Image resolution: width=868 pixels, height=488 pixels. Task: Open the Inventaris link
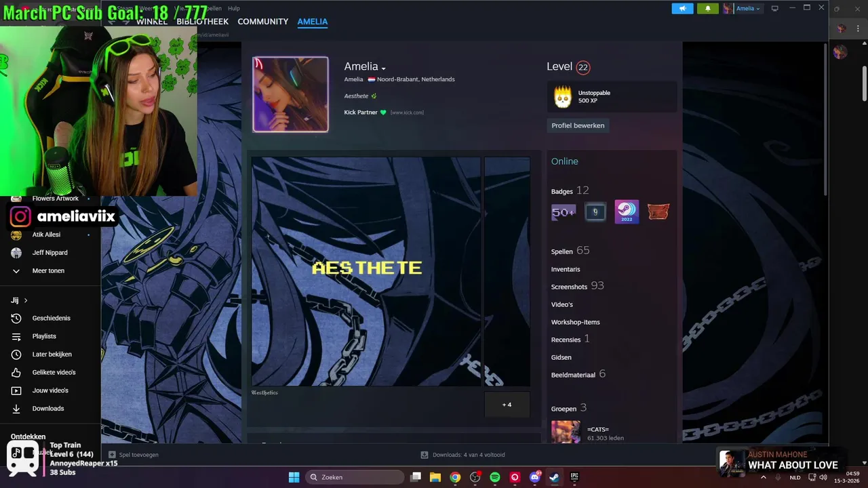click(x=566, y=269)
